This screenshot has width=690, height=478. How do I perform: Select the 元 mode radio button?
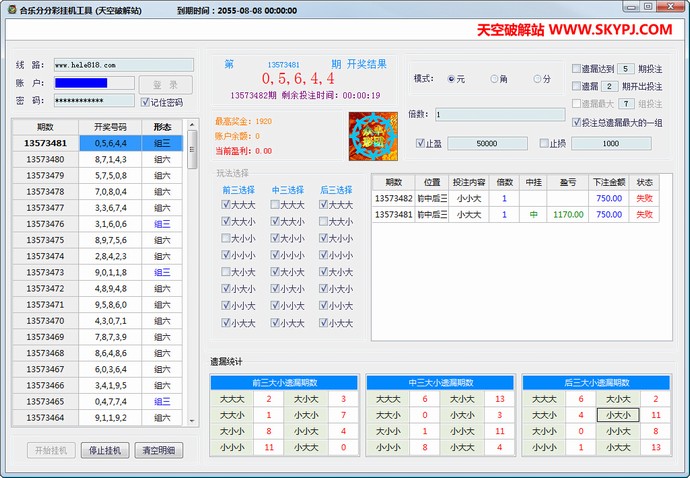(x=452, y=78)
